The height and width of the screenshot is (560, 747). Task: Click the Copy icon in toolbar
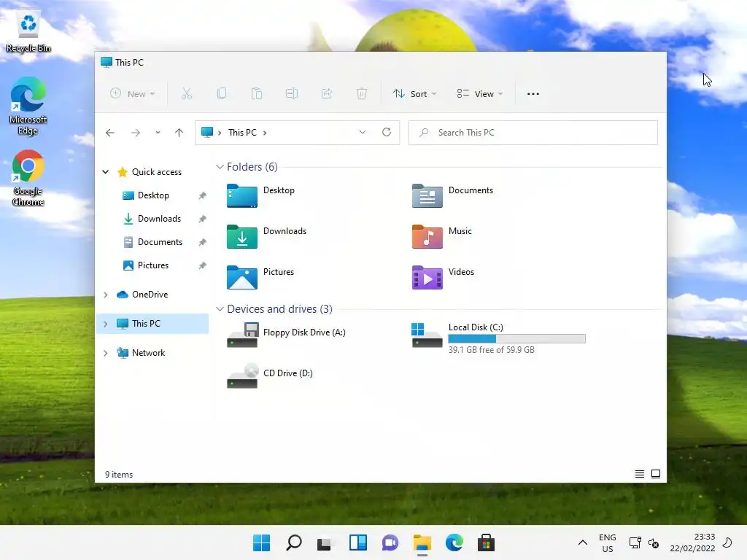coord(222,93)
